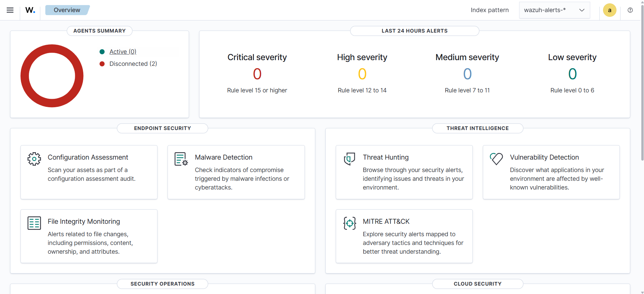Click the Configuration Assessment gear icon
The image size is (644, 294).
coord(34,159)
